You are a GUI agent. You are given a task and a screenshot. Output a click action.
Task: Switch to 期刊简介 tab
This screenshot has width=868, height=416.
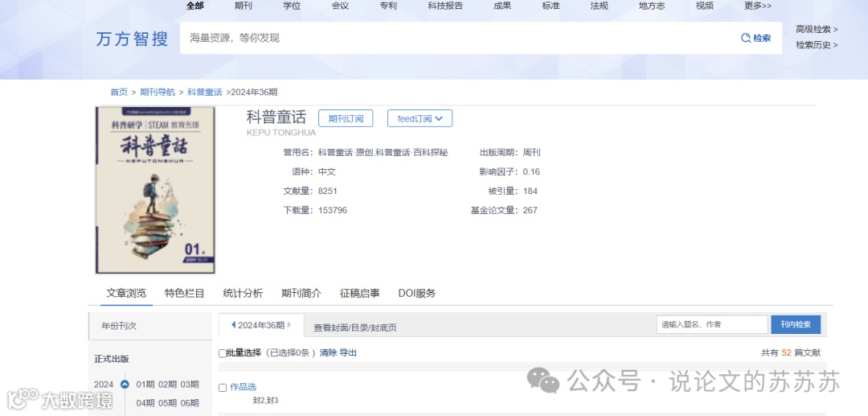point(301,293)
